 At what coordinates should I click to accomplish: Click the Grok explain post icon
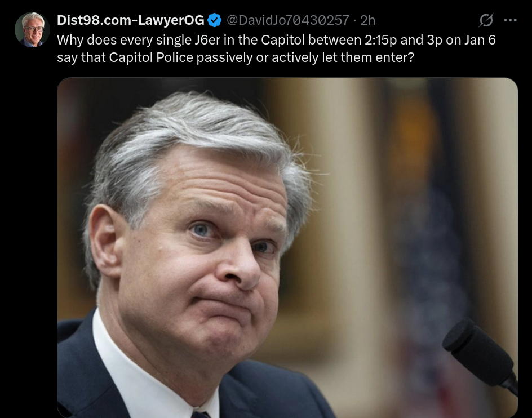point(486,20)
